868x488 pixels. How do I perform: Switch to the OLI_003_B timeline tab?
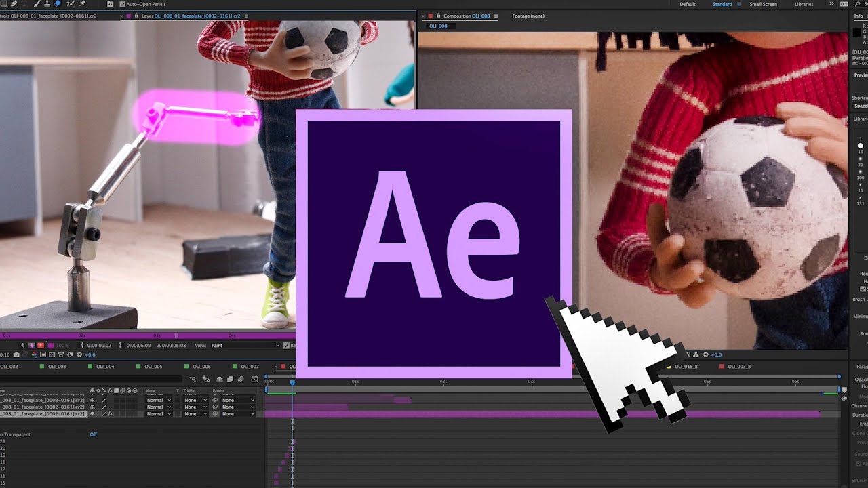click(739, 367)
